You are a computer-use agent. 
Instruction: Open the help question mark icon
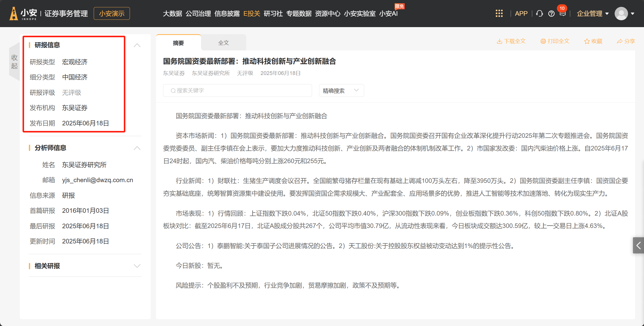tap(551, 14)
